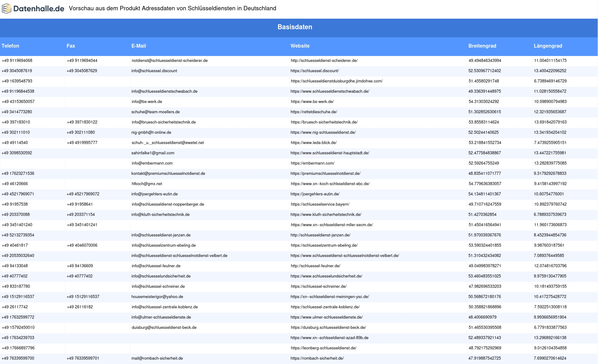This screenshot has height=364, width=598.
Task: Click website www.schluesseldienst-schluesselnotdienst-velbert.de
Action: (x=345, y=256)
